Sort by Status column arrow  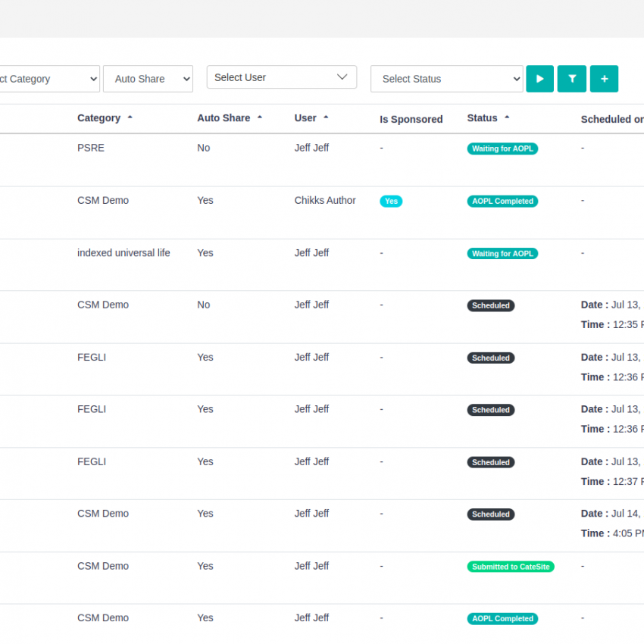(507, 117)
